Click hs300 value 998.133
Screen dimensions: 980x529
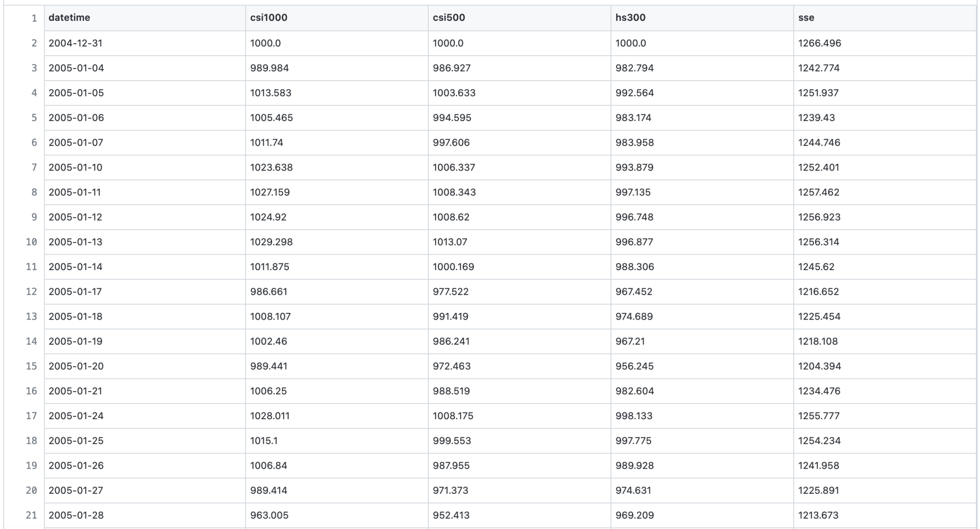click(x=633, y=416)
